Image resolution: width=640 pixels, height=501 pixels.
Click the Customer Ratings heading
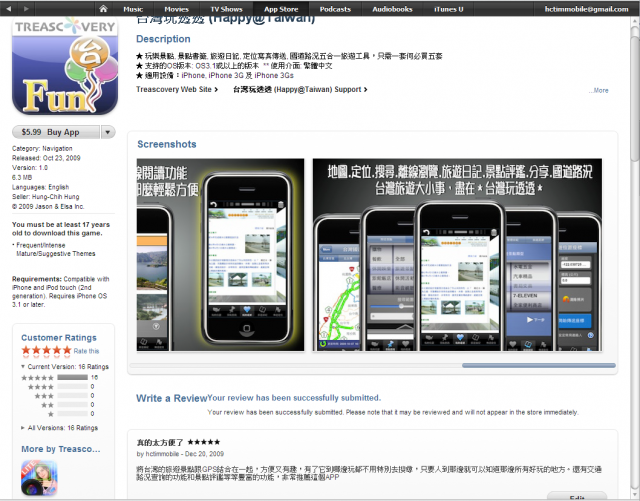pyautogui.click(x=59, y=338)
